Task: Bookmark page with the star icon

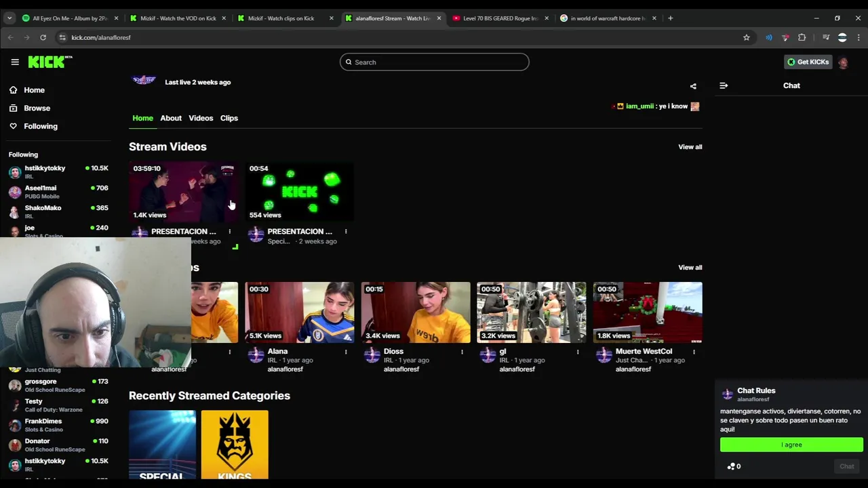Action: (747, 37)
